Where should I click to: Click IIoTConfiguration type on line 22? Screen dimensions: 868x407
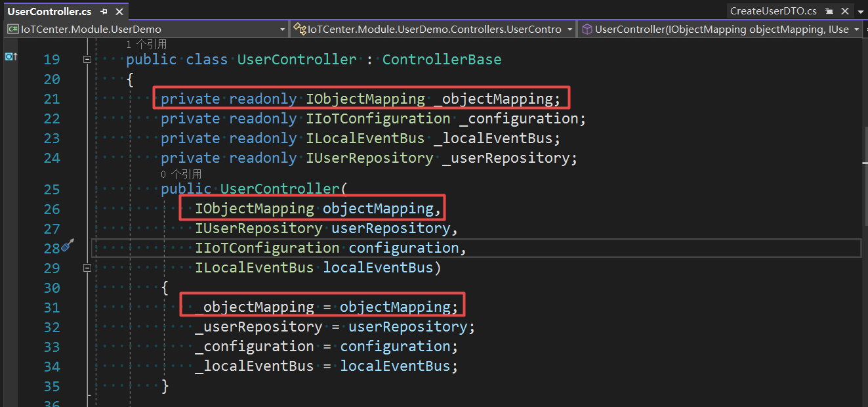[378, 119]
